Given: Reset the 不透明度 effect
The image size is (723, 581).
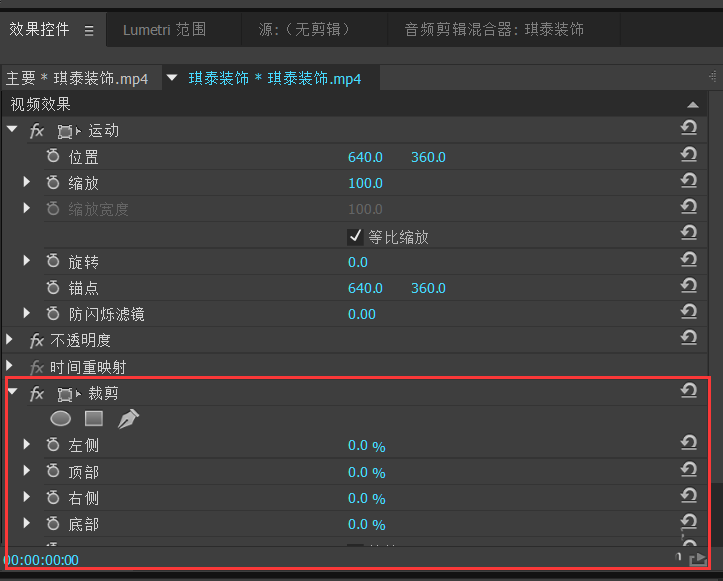Looking at the screenshot, I should [x=689, y=338].
